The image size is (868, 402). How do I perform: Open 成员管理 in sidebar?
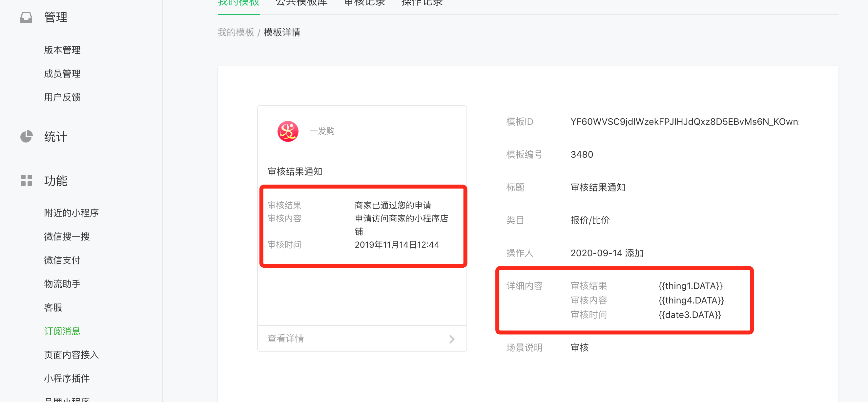(62, 74)
